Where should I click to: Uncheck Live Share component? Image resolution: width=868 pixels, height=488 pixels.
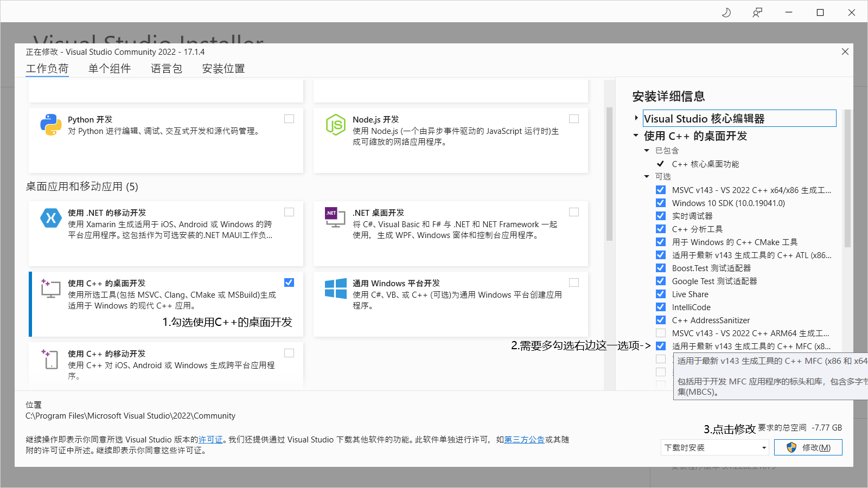(x=661, y=294)
